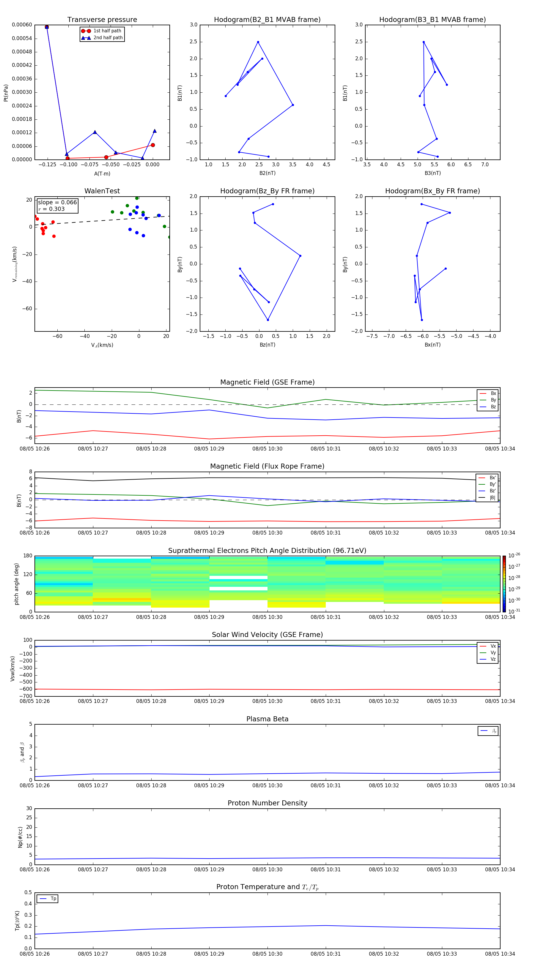
Task: Click the |B| legend entry in Flux Rope panel
Action: pyautogui.click(x=487, y=498)
